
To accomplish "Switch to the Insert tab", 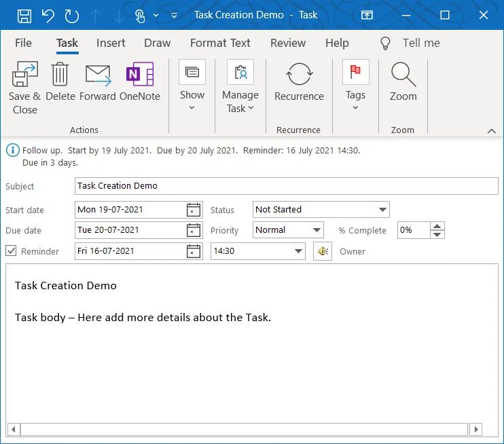I will click(111, 43).
